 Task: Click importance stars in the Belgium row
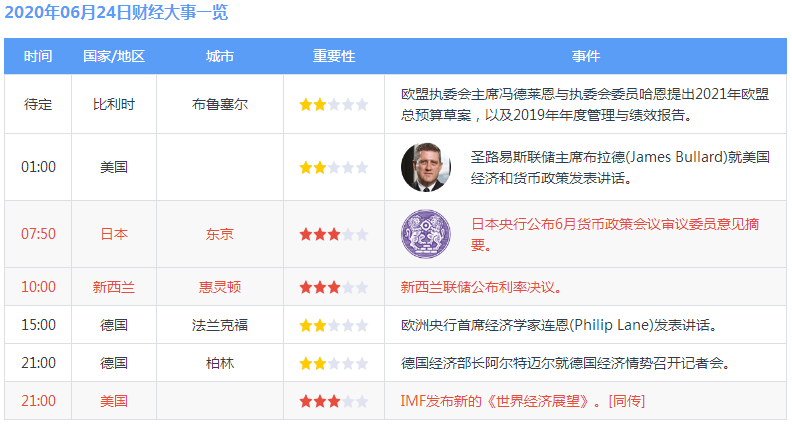point(333,104)
